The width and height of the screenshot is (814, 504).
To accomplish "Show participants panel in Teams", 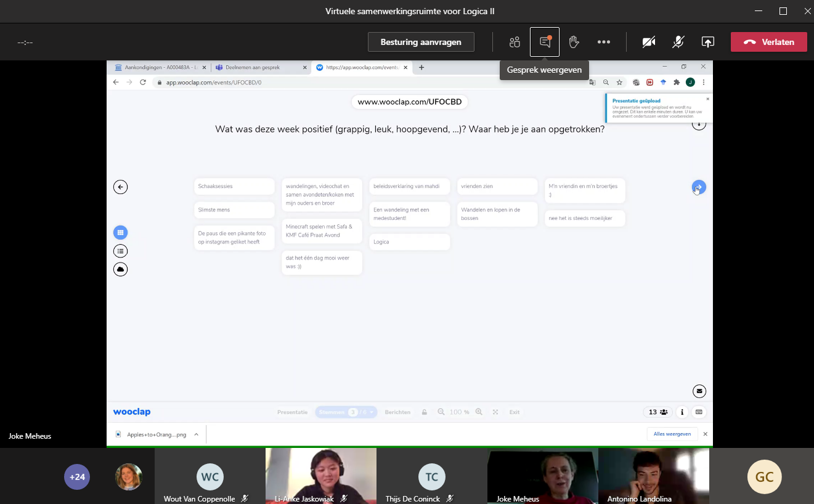I will pos(515,42).
